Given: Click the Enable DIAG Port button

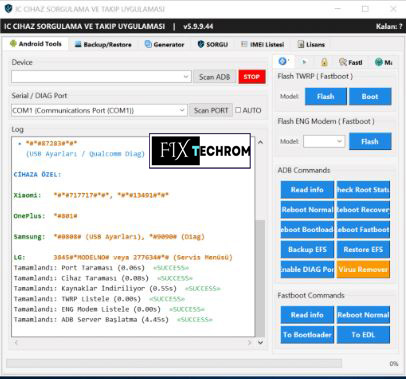Looking at the screenshot, I should click(x=307, y=269).
